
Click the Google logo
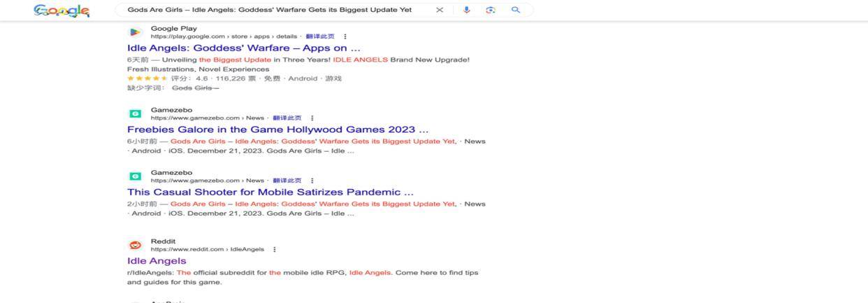coord(62,10)
